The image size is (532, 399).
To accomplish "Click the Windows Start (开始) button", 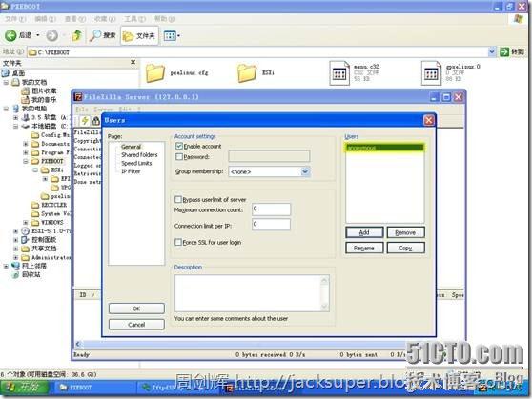I will [x=25, y=388].
